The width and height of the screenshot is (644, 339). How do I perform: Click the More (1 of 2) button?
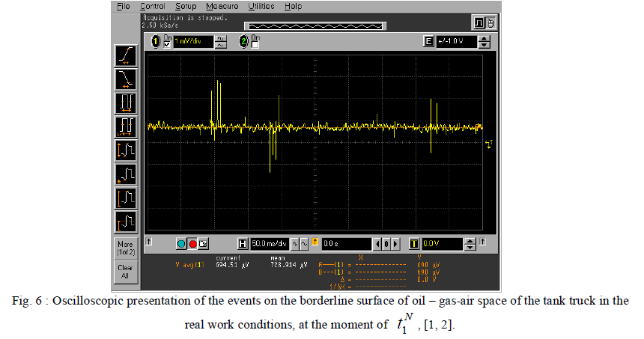coord(124,248)
